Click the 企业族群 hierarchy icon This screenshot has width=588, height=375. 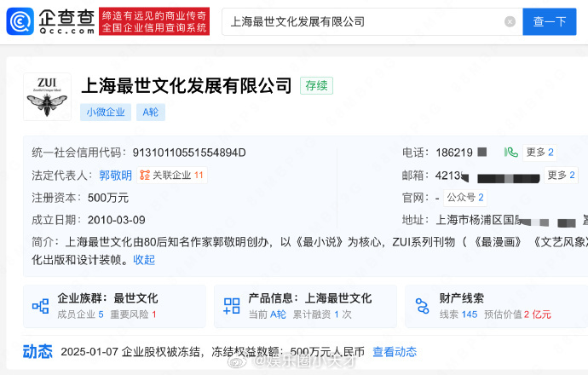point(41,306)
